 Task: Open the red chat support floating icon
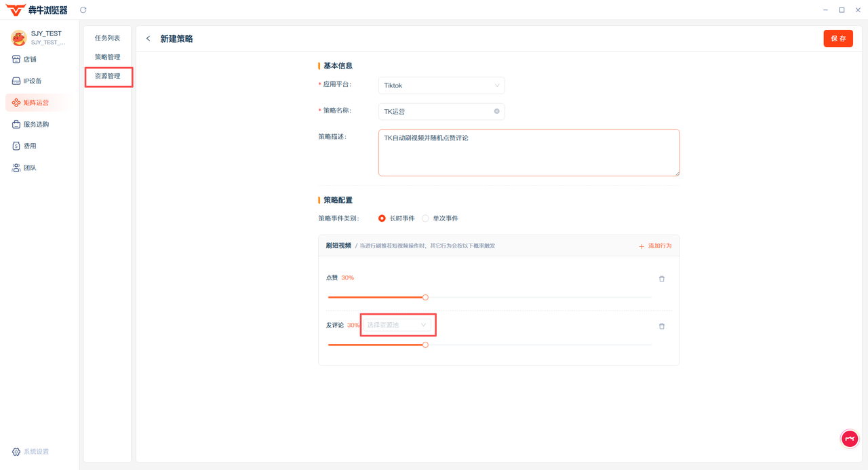click(x=850, y=439)
